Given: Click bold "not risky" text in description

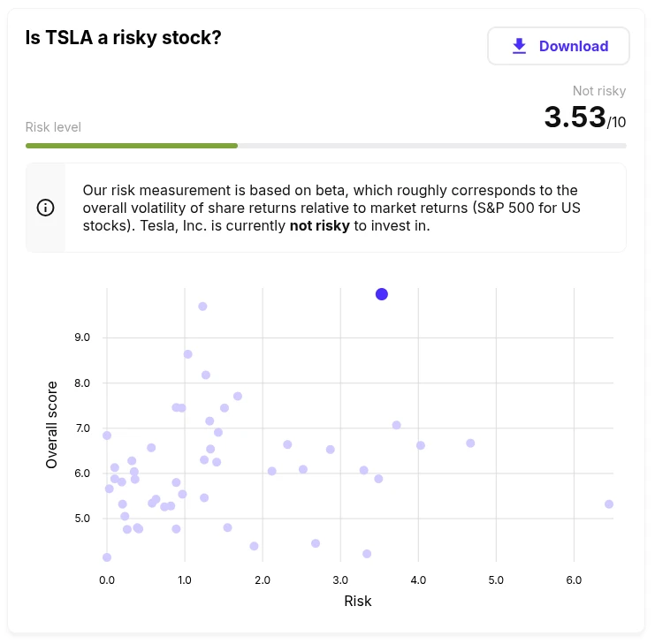Looking at the screenshot, I should (320, 225).
